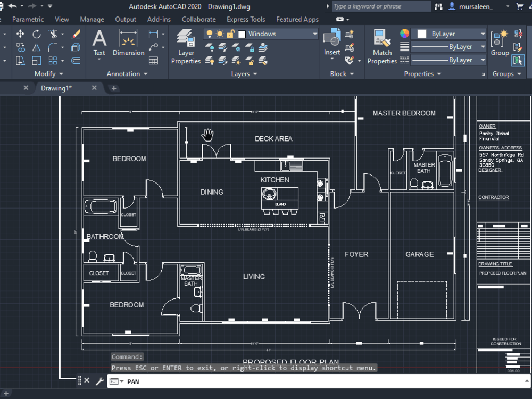The height and width of the screenshot is (399, 532).
Task: Toggle layer on/off lightbulb for Windows layer
Action: click(x=209, y=34)
